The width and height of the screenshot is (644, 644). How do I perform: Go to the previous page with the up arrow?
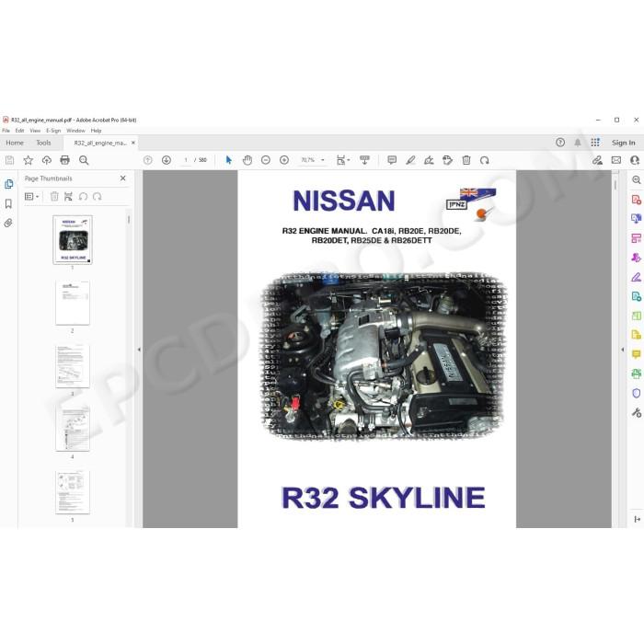point(148,160)
